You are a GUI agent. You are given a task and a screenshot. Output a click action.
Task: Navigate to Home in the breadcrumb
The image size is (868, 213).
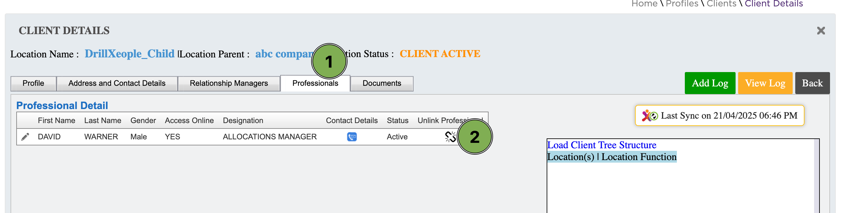[644, 4]
